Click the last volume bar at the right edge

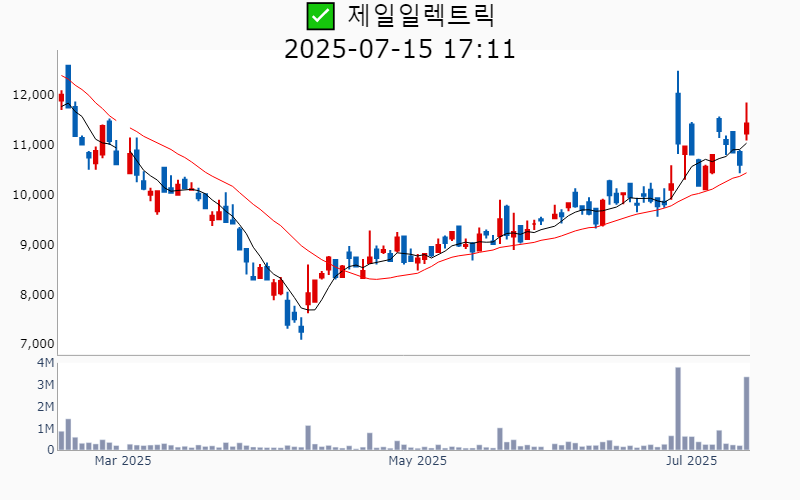click(x=746, y=413)
